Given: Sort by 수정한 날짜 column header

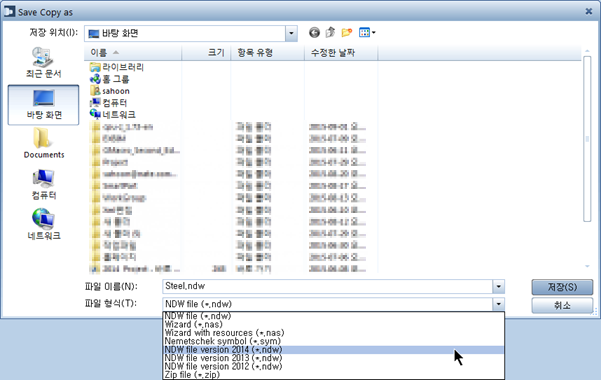Looking at the screenshot, I should [341, 53].
